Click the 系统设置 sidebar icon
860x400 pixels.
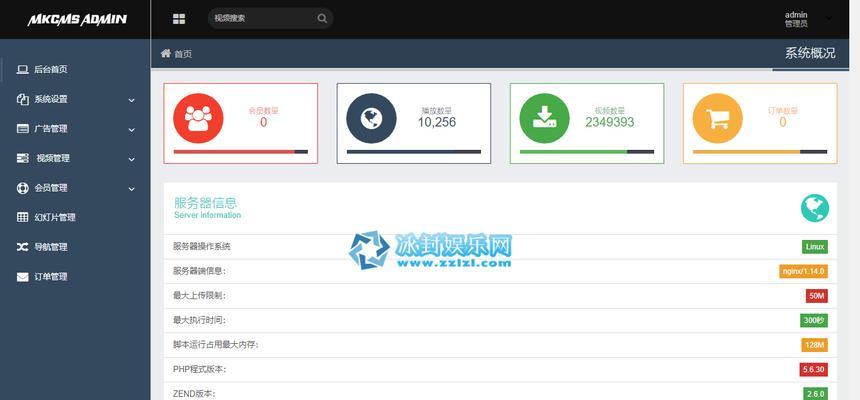point(22,99)
